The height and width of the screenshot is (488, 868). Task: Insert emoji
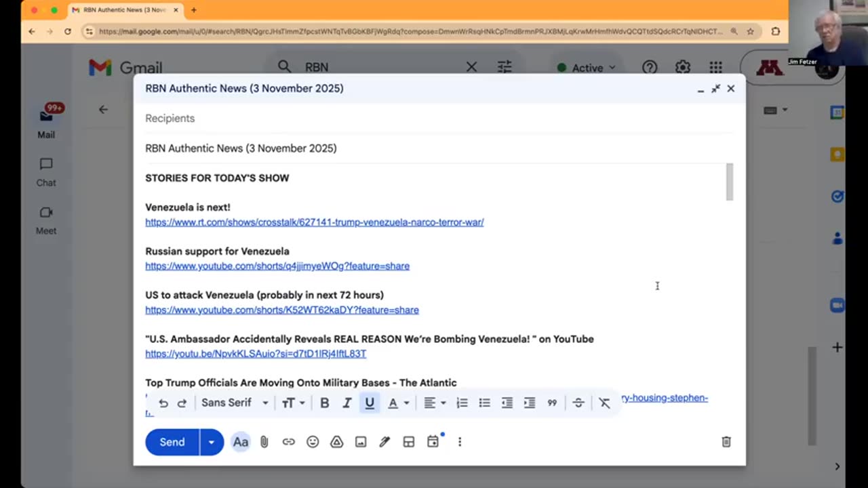(313, 442)
